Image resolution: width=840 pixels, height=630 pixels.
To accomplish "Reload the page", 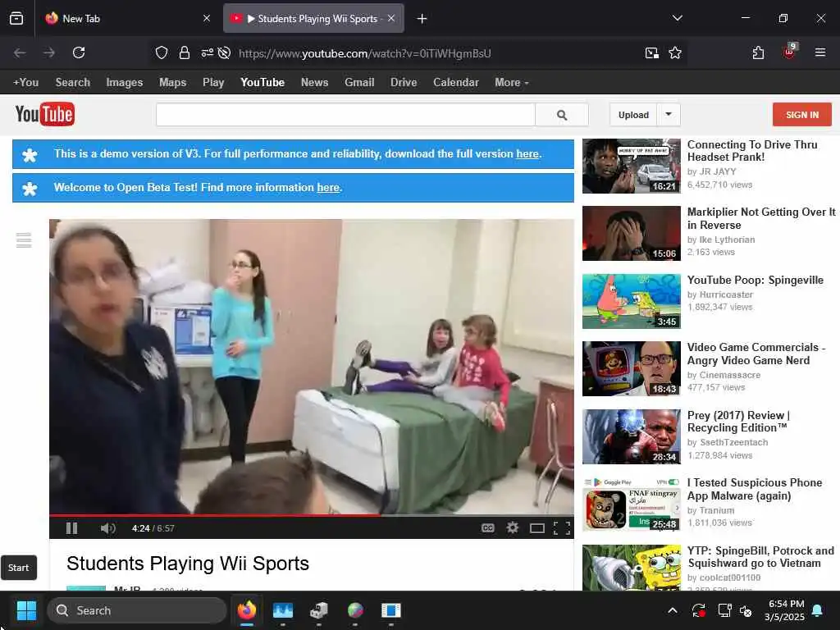I will (79, 52).
